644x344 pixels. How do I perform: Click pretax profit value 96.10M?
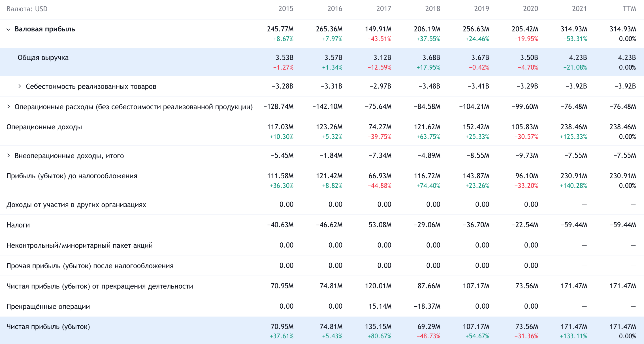(x=527, y=176)
